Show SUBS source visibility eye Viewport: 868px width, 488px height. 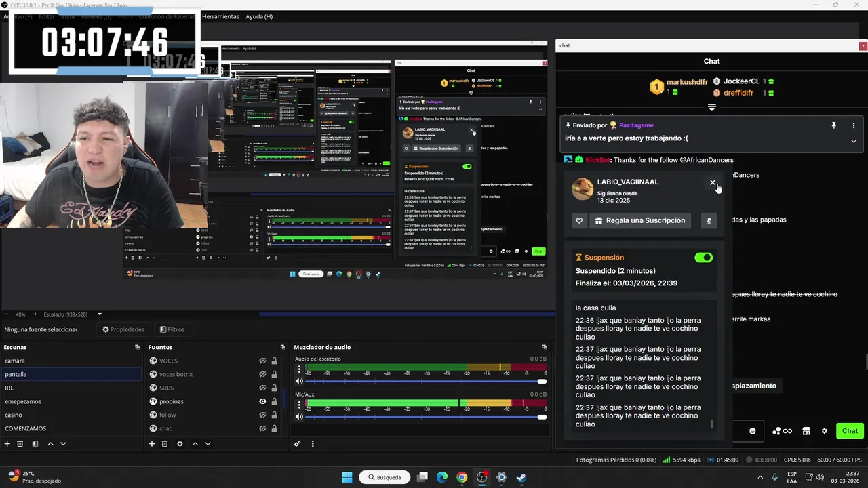tap(262, 388)
